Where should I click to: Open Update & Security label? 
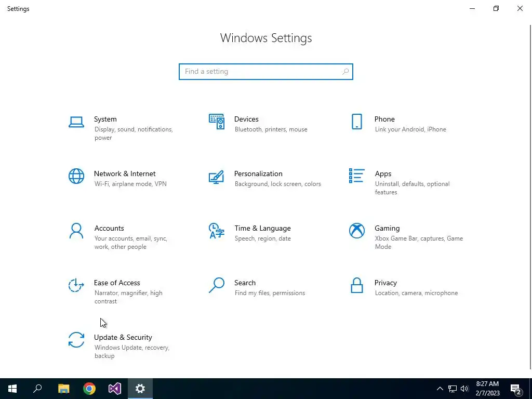point(123,338)
